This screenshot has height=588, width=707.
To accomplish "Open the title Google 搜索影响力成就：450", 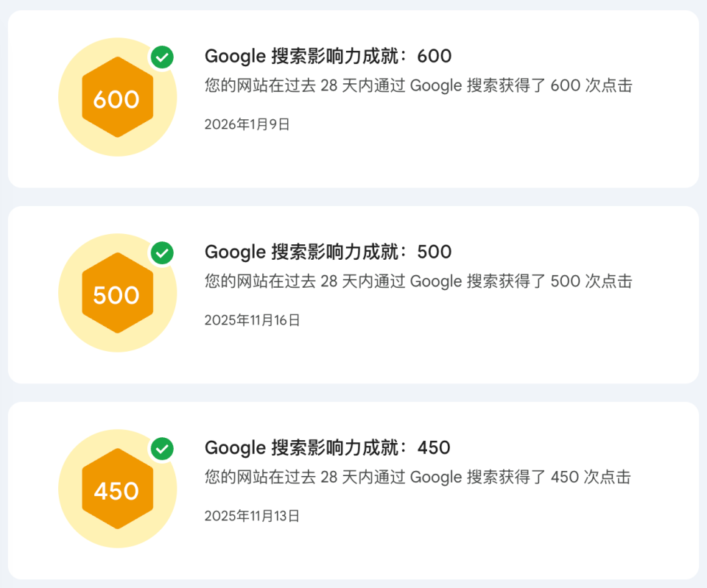I will [x=327, y=448].
